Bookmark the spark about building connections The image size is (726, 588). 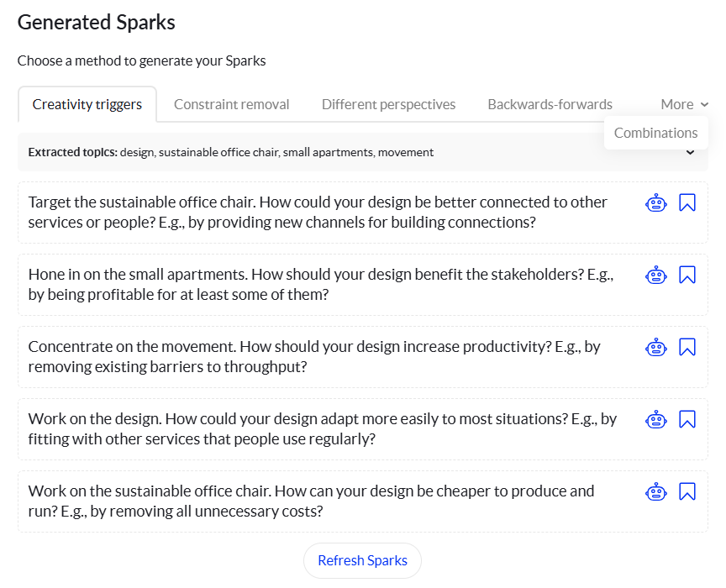coord(687,202)
